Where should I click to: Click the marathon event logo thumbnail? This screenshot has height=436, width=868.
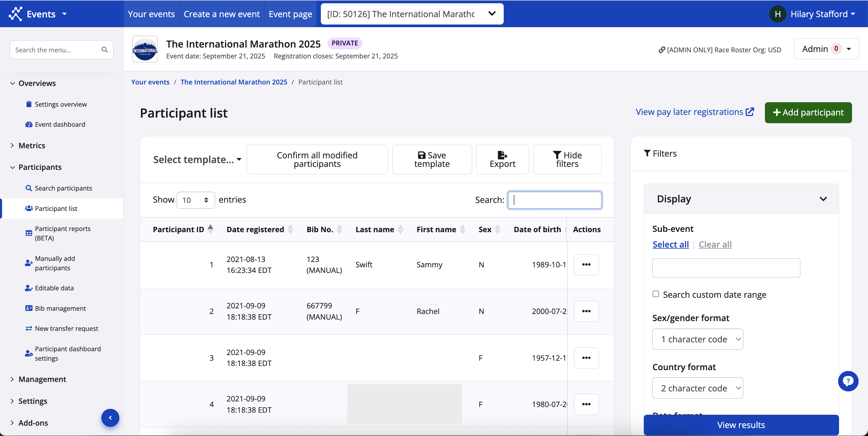(x=145, y=50)
